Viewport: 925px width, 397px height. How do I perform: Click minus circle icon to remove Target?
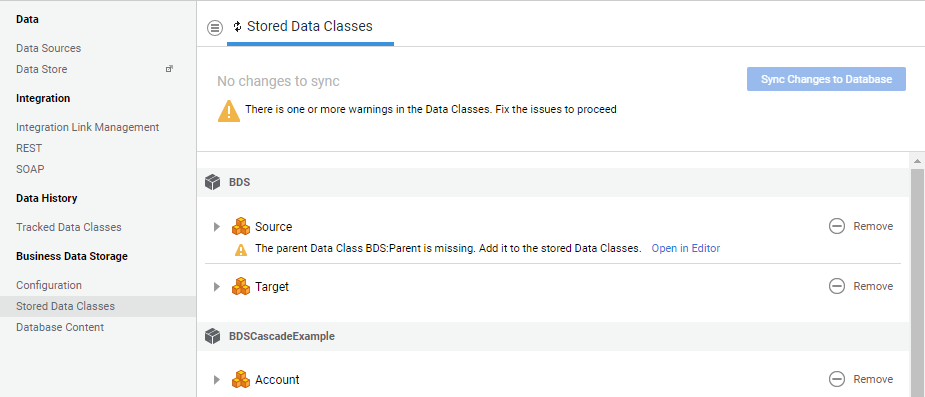point(837,286)
